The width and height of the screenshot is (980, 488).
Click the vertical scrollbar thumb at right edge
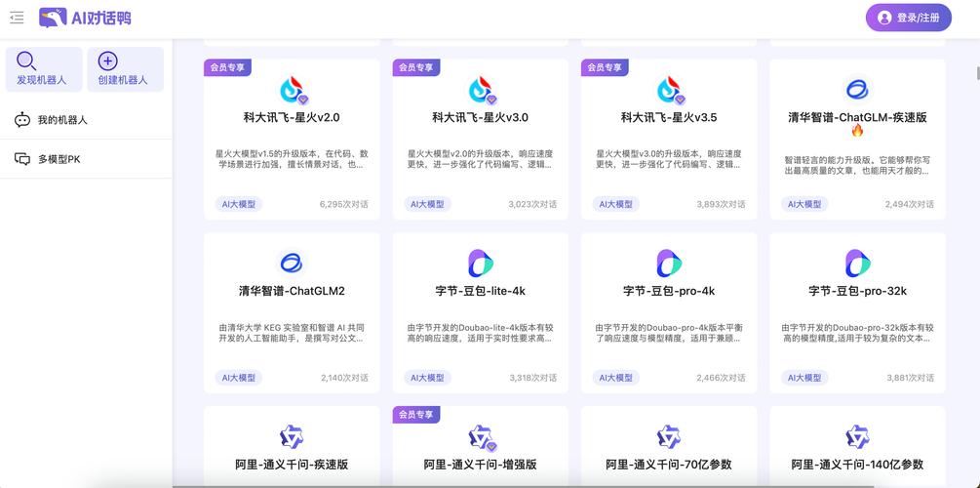point(977,72)
